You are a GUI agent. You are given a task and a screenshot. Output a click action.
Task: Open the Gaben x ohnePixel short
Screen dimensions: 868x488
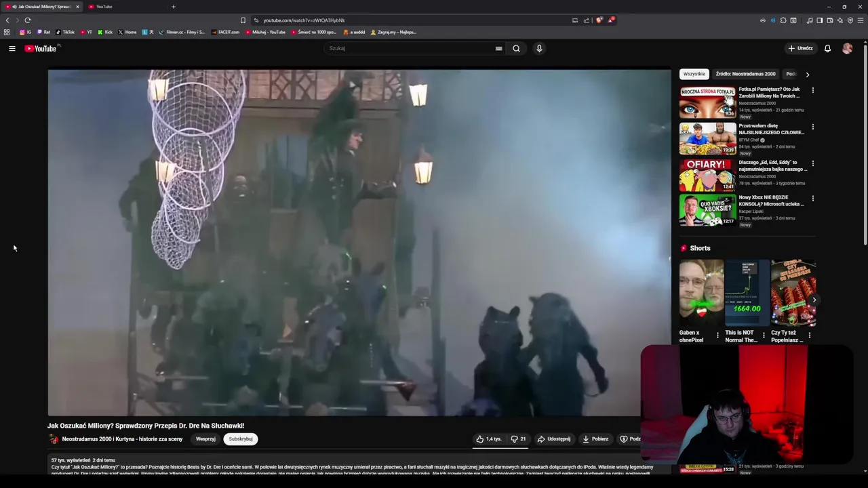701,293
